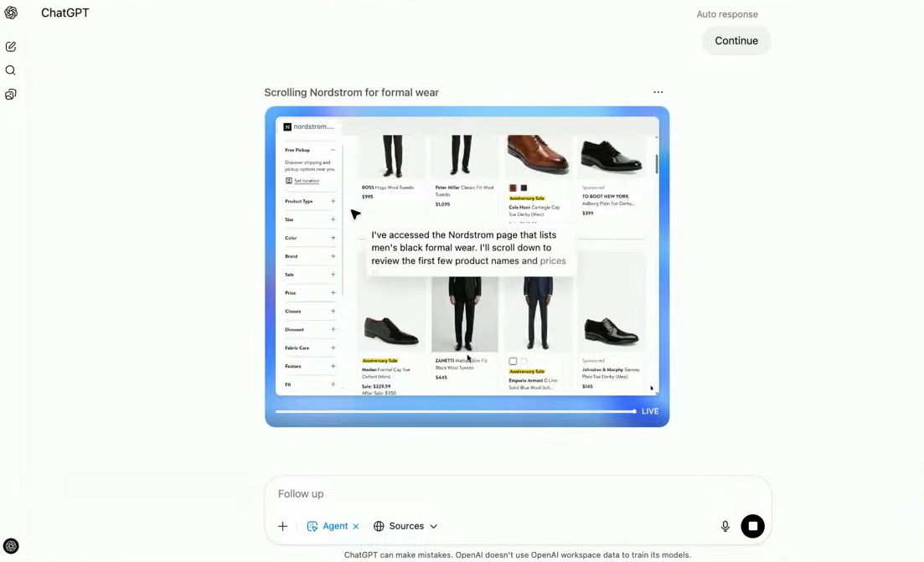Expand the Product Type filter
This screenshot has height=562, width=924.
(x=333, y=202)
